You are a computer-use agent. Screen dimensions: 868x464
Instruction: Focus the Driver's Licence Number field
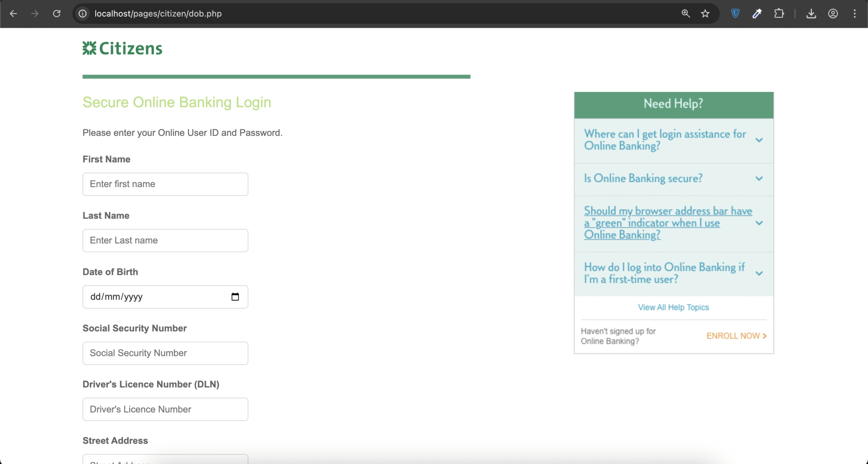tap(165, 409)
